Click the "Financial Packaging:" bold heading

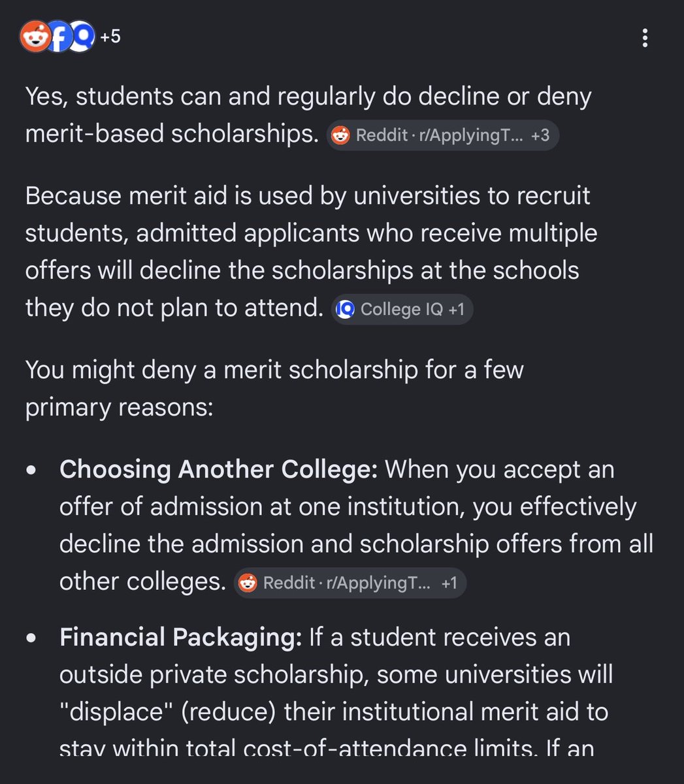point(180,638)
